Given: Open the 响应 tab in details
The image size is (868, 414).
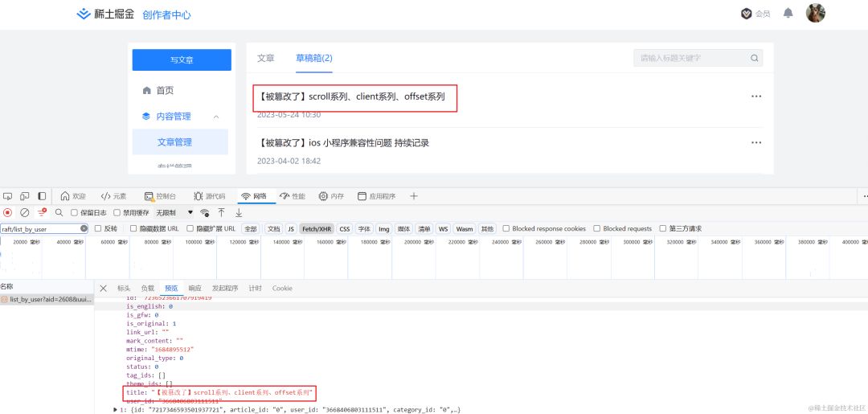Looking at the screenshot, I should point(195,288).
